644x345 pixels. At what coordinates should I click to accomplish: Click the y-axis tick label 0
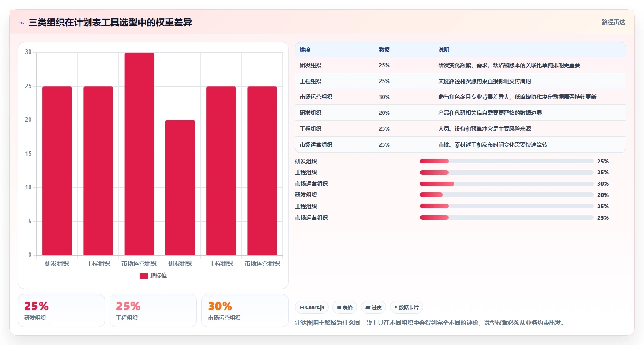[x=30, y=255]
